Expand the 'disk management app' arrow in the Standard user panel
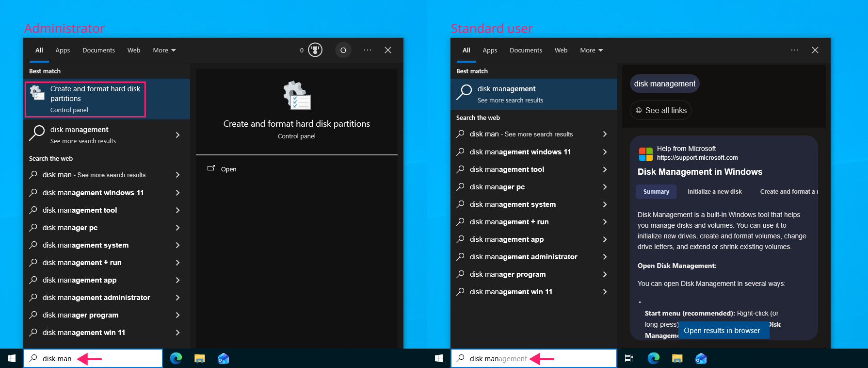 605,239
